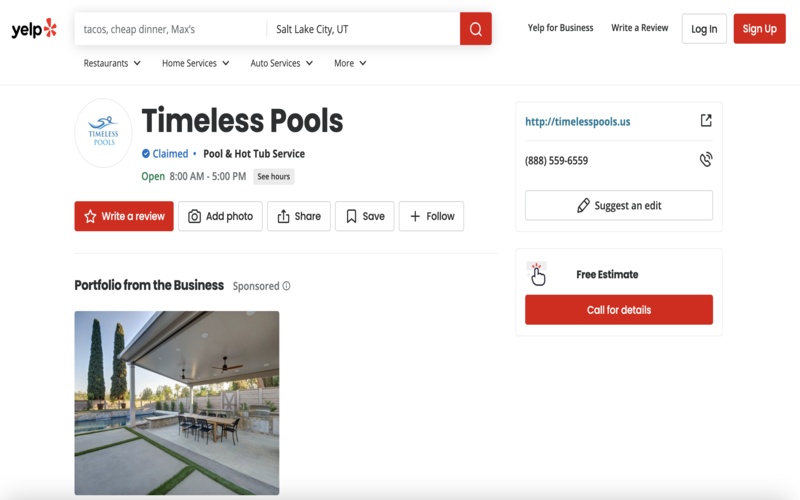Click the 8:00 AM - 5:00 PM hours text
Viewport: 800px width, 500px height.
(x=208, y=177)
